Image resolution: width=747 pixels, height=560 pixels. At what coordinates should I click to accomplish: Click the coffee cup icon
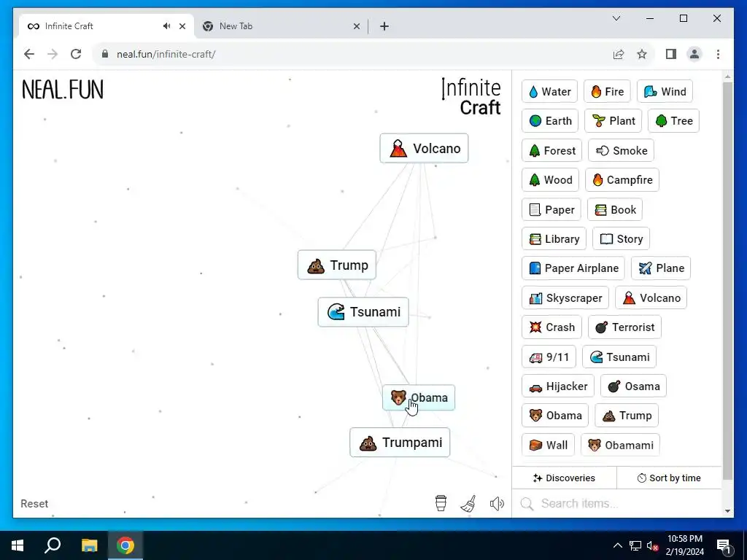(441, 503)
